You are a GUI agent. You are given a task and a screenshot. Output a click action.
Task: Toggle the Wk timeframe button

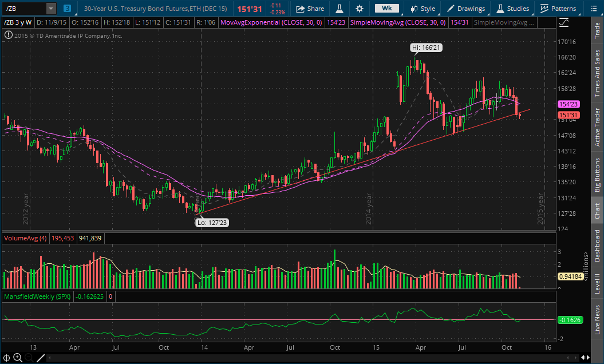(386, 9)
